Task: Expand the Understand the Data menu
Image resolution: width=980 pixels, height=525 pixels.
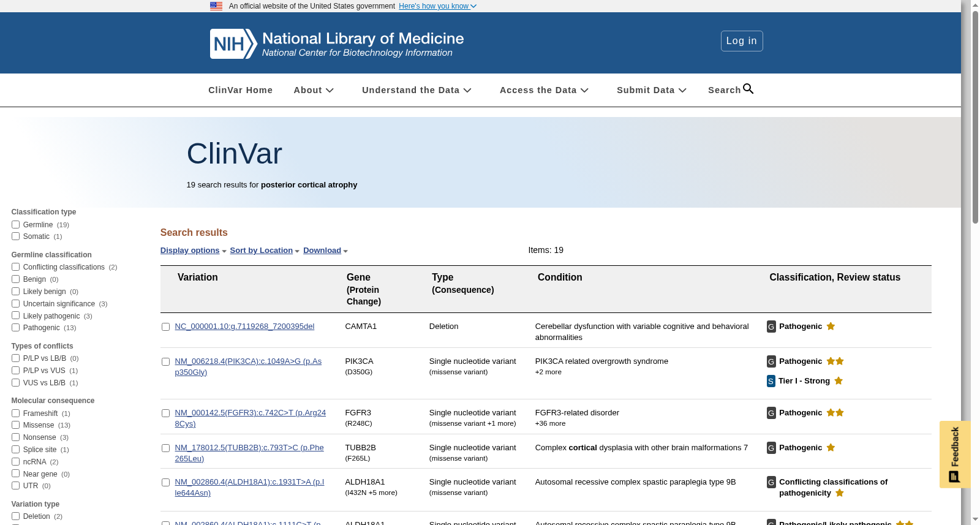Action: [x=417, y=90]
